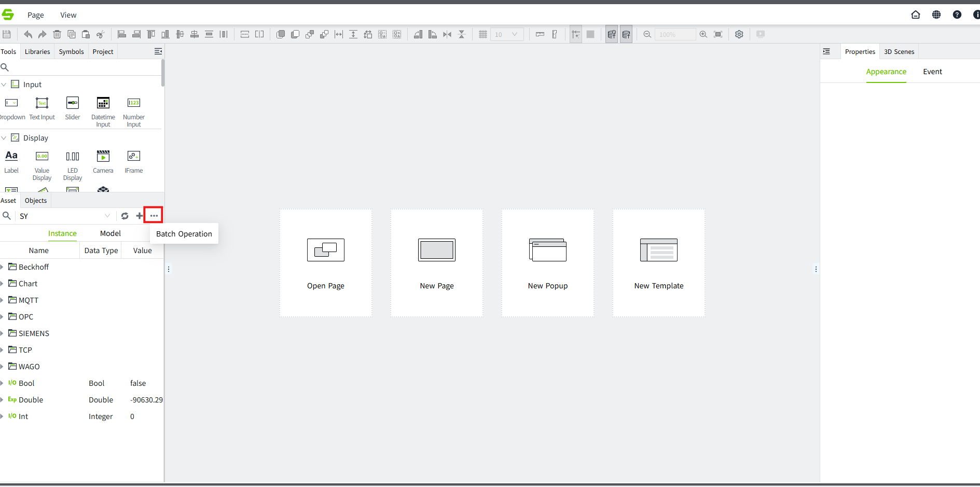The image size is (980, 487).
Task: Select the LED Display tool
Action: 73,157
